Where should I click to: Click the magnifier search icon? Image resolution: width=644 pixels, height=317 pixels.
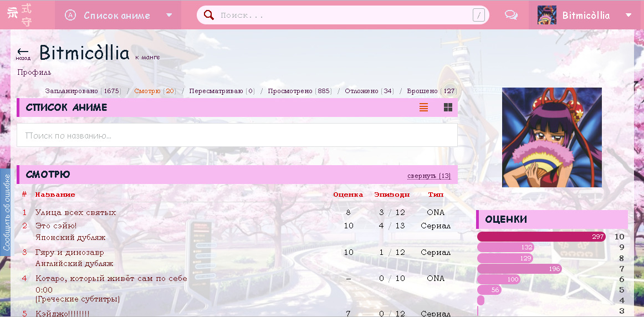coord(209,15)
